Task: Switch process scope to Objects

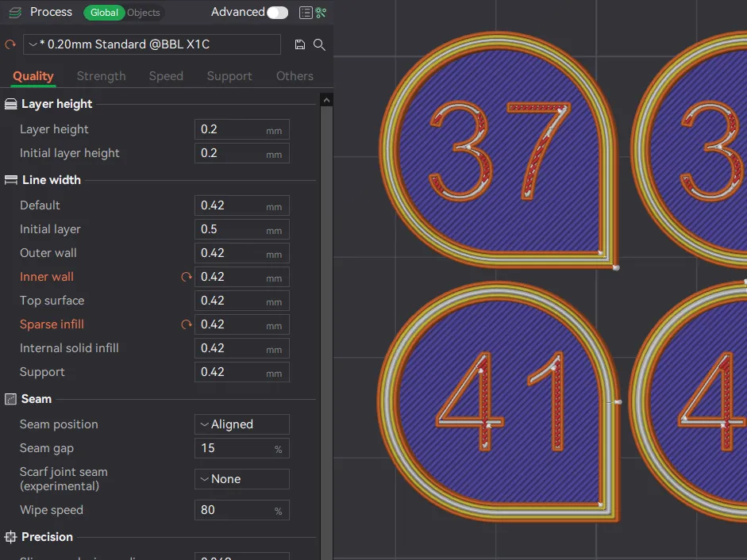Action: tap(144, 13)
